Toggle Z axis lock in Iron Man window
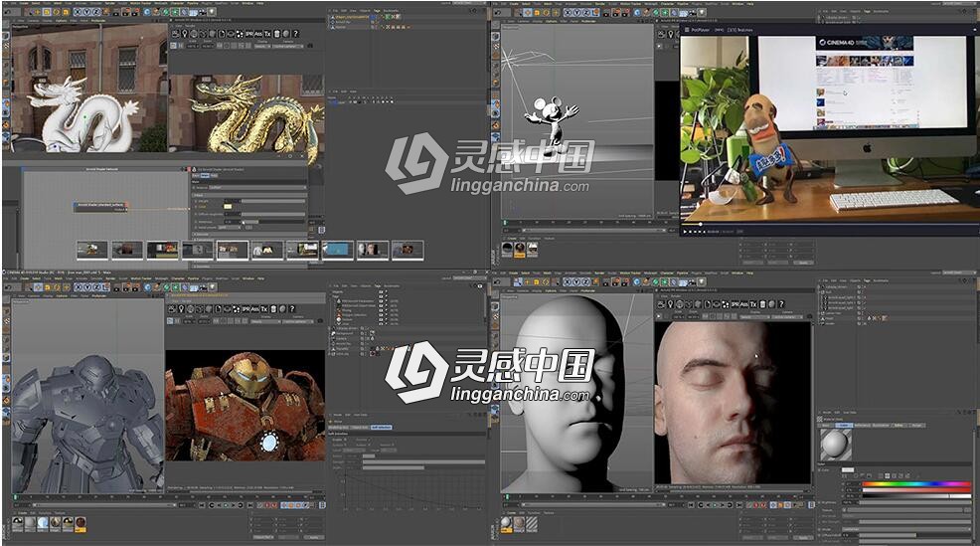This screenshot has height=546, width=980. (96, 287)
